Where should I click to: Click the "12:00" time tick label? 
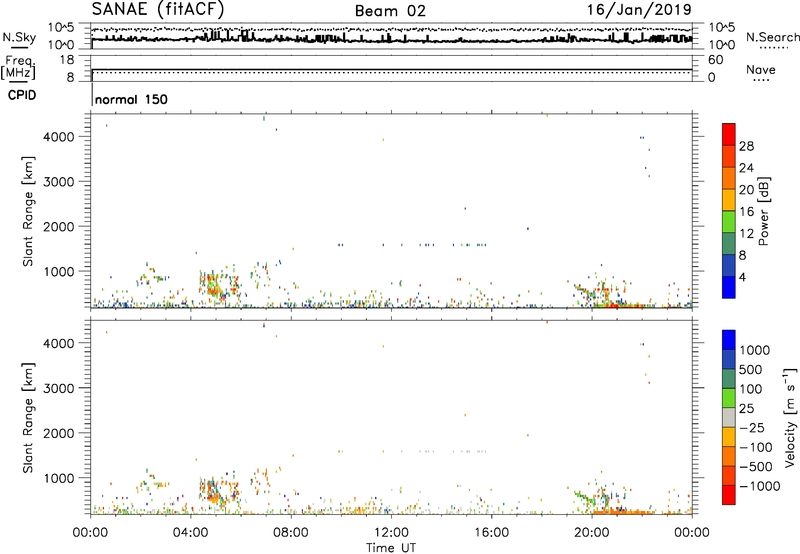click(x=391, y=533)
